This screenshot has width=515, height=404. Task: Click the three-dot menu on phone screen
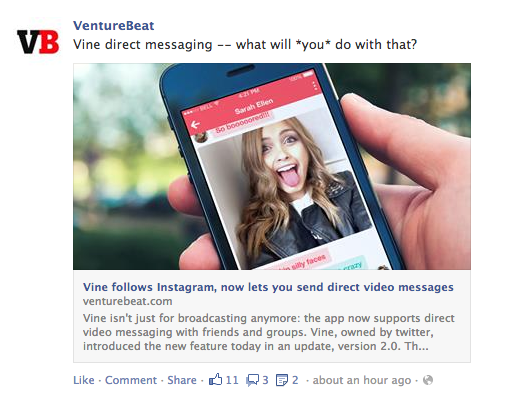click(x=315, y=85)
